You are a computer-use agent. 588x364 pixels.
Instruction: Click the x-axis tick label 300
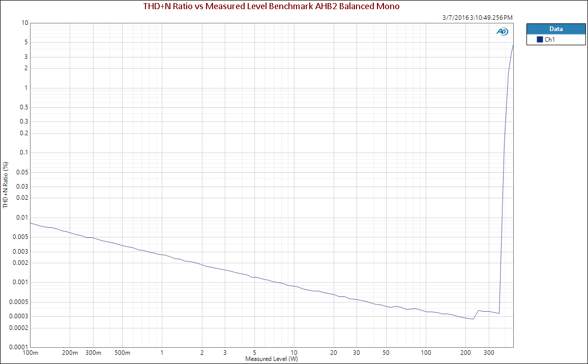tap(489, 353)
